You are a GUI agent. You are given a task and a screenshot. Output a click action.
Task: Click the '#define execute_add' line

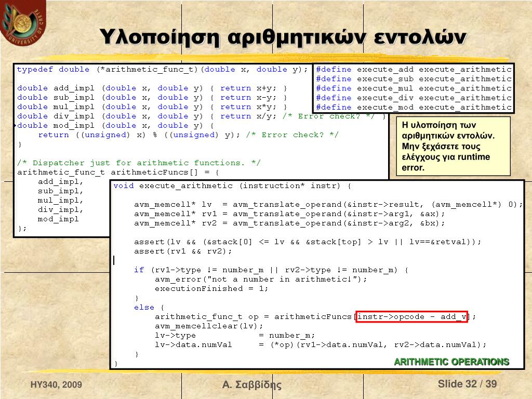pyautogui.click(x=414, y=70)
